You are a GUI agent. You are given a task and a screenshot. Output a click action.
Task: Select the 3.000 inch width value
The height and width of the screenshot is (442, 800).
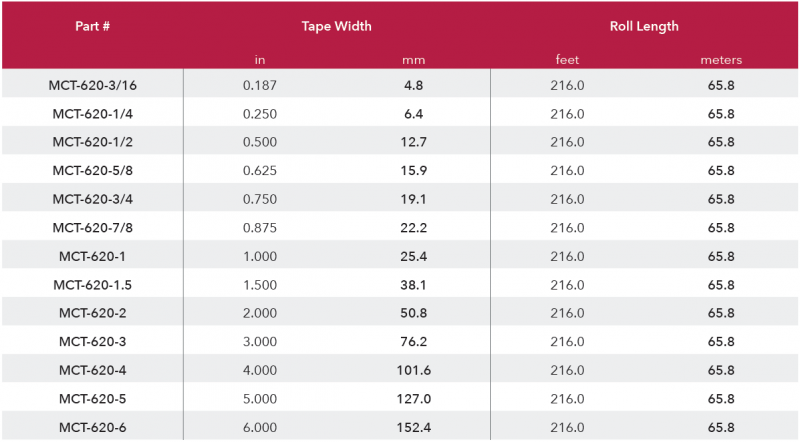click(260, 342)
